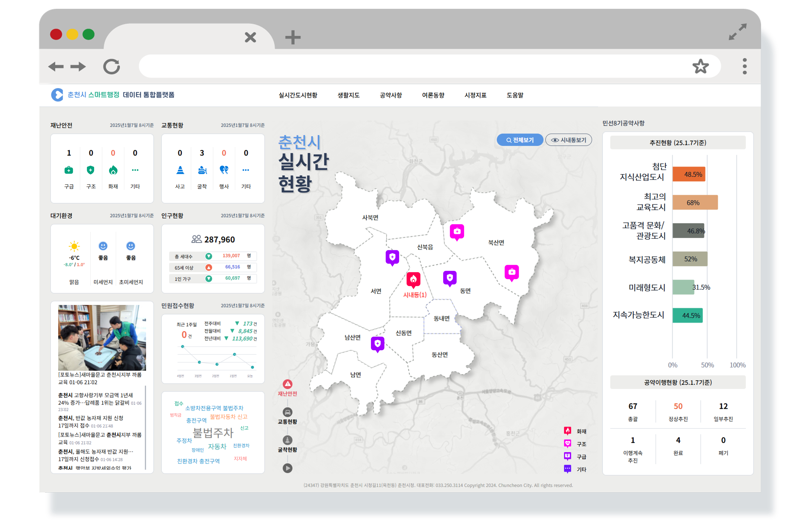
Task: Open the 생활지도 menu
Action: pyautogui.click(x=348, y=95)
